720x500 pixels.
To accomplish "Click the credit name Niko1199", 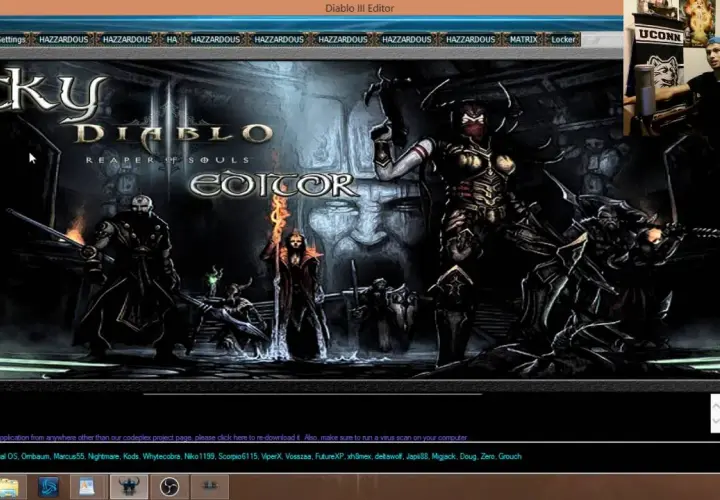I will [199, 456].
